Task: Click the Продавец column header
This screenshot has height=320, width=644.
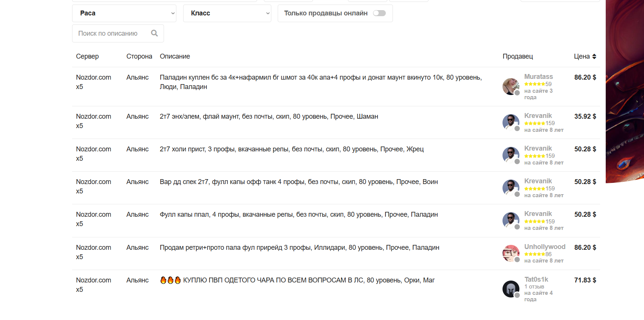Action: 518,56
